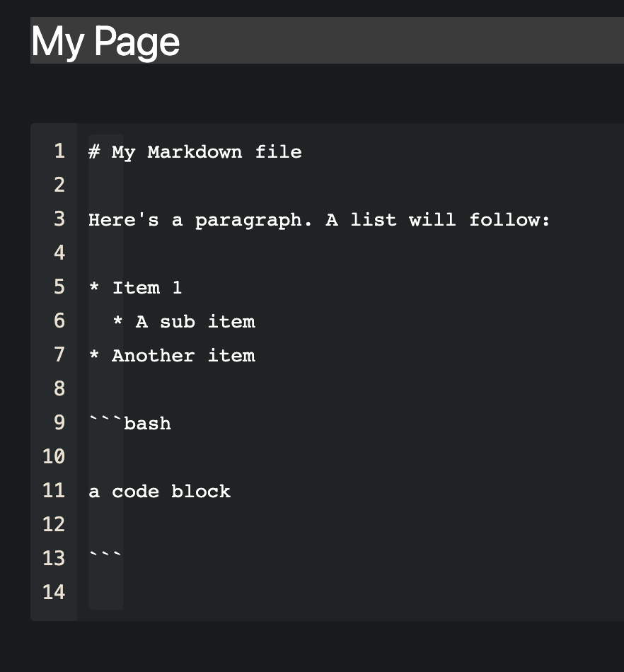
Task: Click the 'My Page' page title
Action: 105,41
